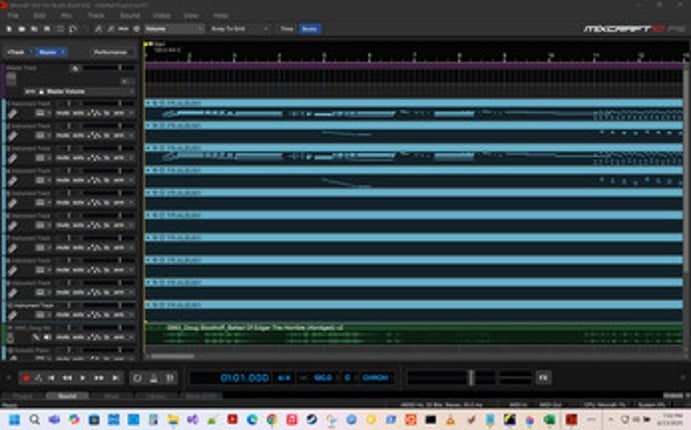Open the Sound menu in the menu bar
This screenshot has width=691, height=430.
click(x=130, y=16)
